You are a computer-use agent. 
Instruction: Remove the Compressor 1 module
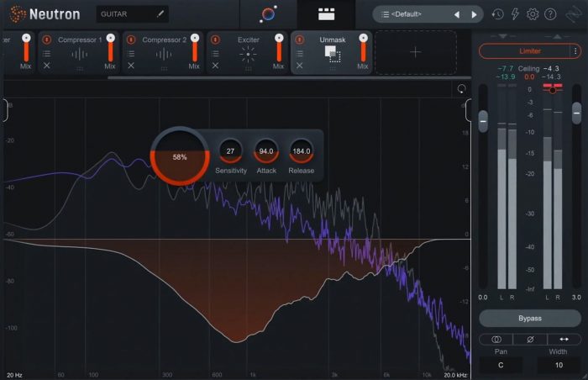point(46,66)
